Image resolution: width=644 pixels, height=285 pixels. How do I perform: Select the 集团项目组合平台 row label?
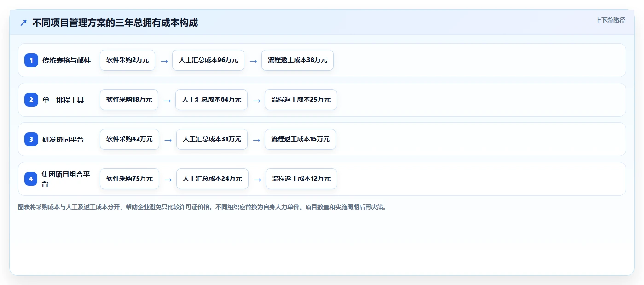coord(66,179)
